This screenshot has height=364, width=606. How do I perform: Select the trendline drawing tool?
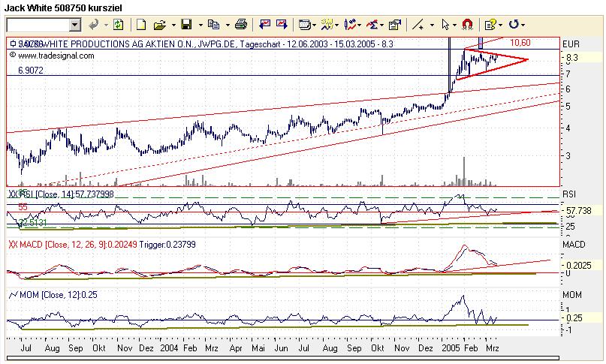point(418,25)
